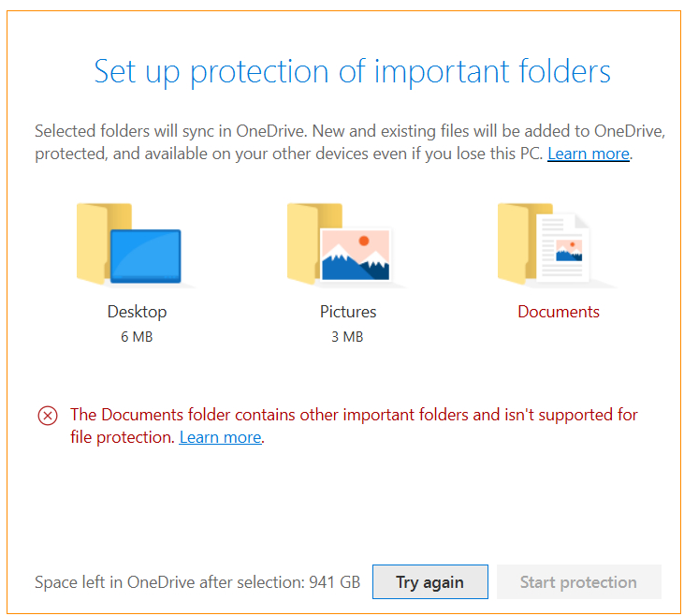Click the red error circle icon

click(48, 416)
